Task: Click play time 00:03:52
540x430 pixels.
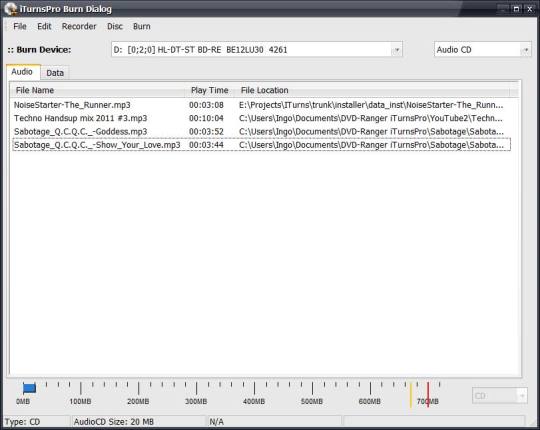Action: 206,132
